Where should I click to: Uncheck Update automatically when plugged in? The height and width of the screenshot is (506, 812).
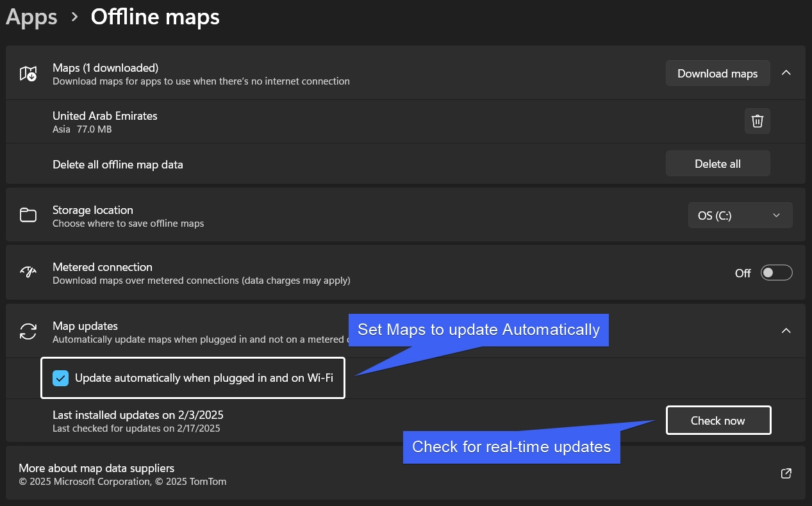click(61, 378)
